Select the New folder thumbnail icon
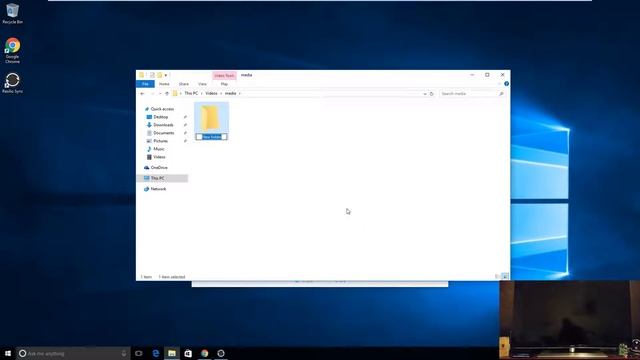This screenshot has width=640, height=360. (211, 118)
